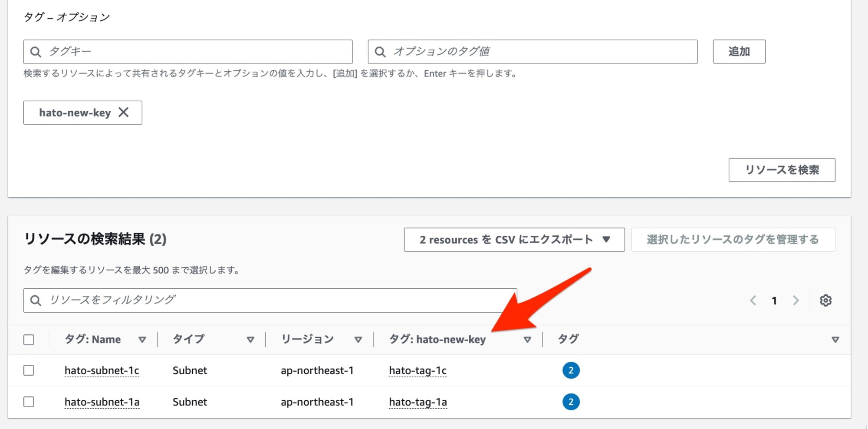Click page number 1 in pagination
The width and height of the screenshot is (868, 429).
pos(774,300)
